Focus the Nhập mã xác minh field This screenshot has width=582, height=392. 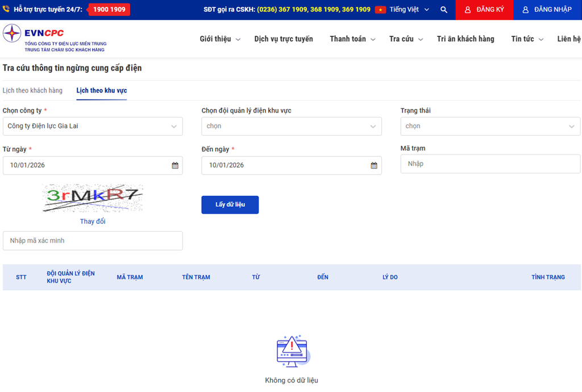tap(93, 241)
